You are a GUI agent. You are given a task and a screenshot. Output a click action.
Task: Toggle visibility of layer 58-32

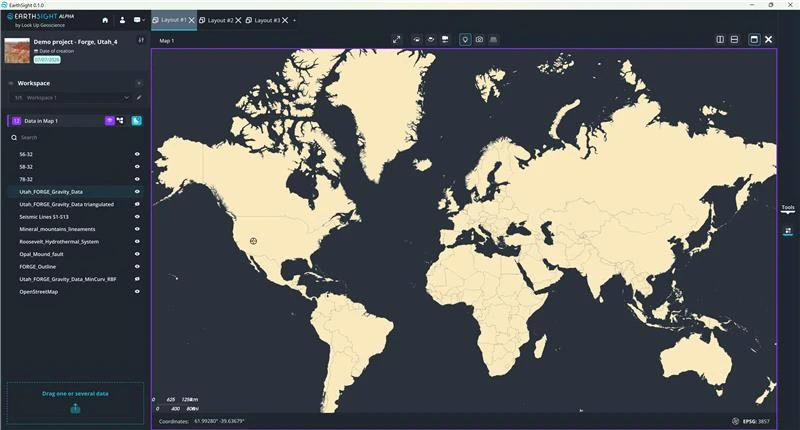click(x=137, y=167)
